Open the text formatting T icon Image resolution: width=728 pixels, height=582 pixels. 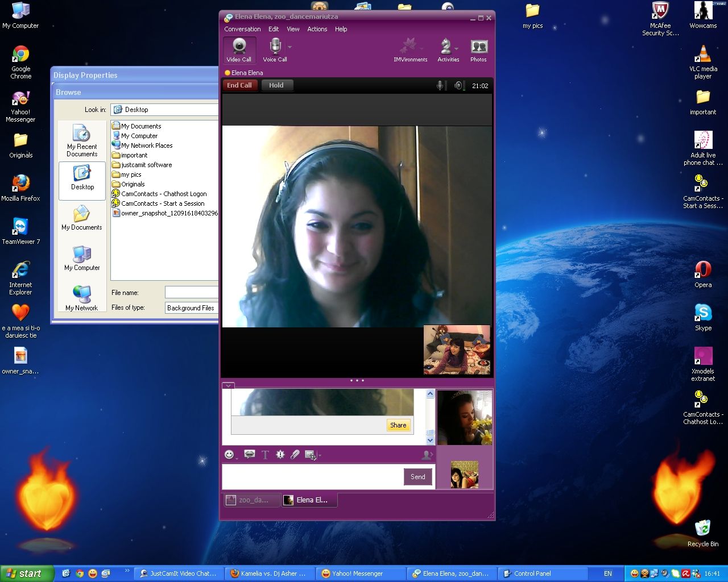point(265,455)
